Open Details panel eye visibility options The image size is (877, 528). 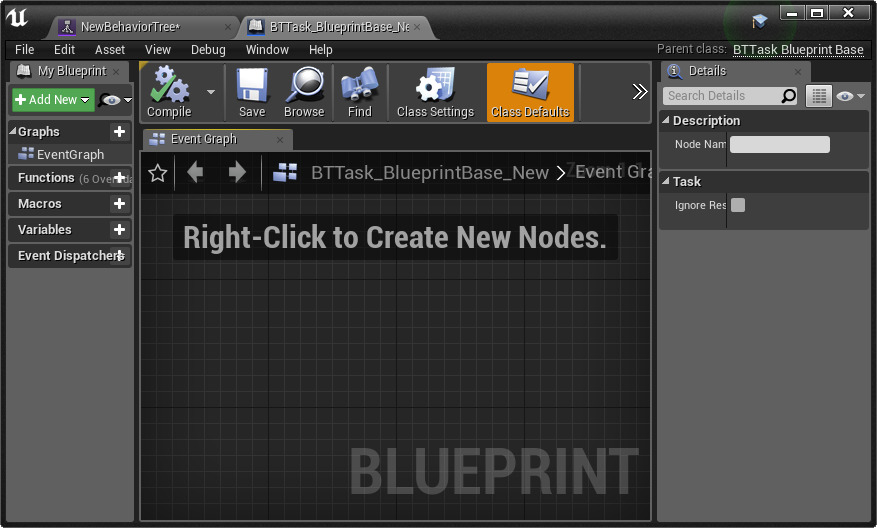point(850,96)
